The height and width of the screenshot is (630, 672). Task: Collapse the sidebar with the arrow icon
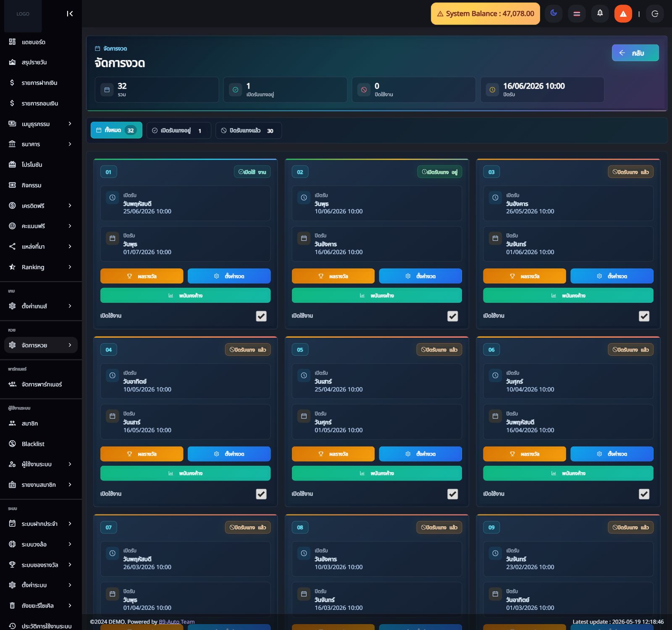pos(70,14)
